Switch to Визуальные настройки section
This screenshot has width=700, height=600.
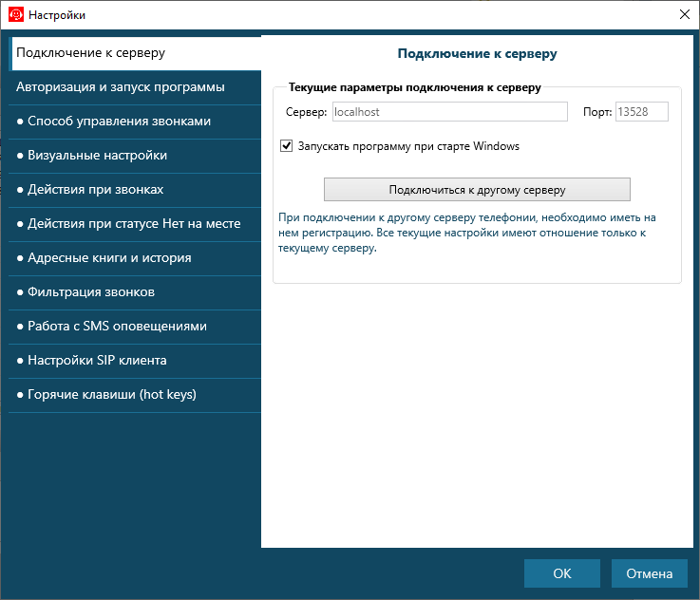click(135, 156)
